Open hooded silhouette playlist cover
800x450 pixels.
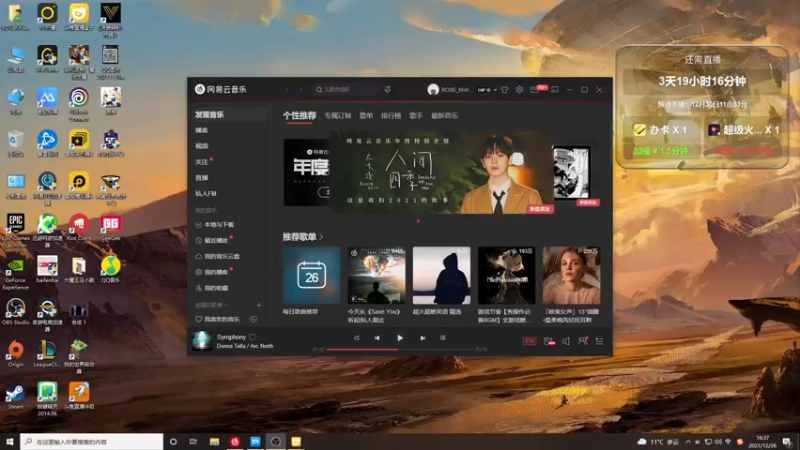441,276
